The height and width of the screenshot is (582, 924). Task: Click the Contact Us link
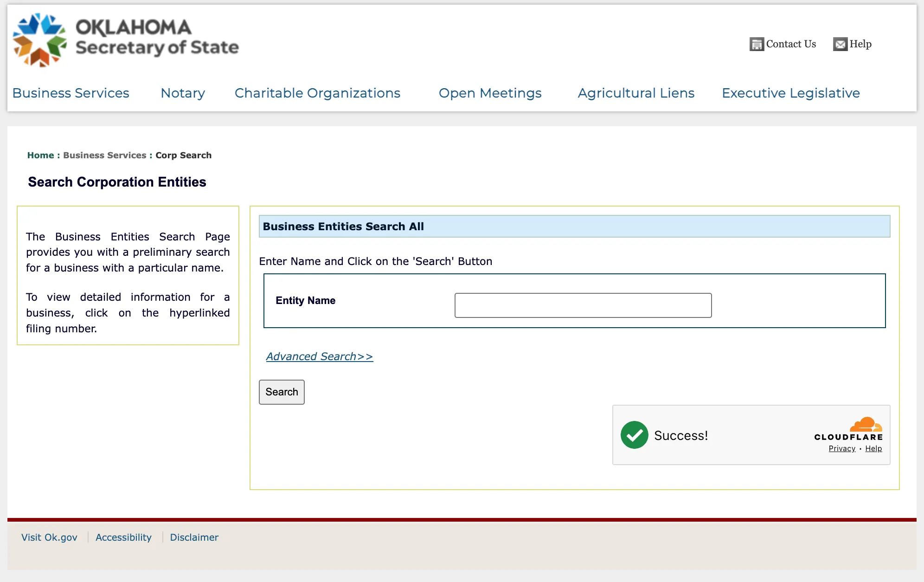[791, 44]
